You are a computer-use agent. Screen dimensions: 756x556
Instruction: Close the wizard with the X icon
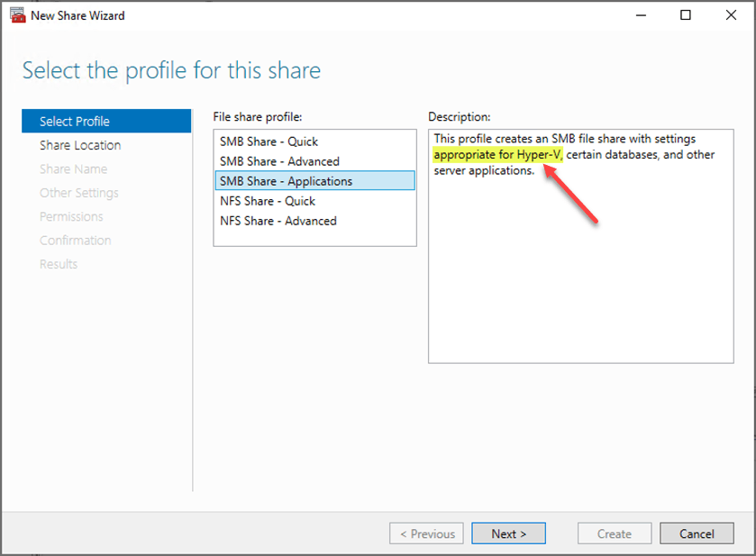(x=731, y=15)
